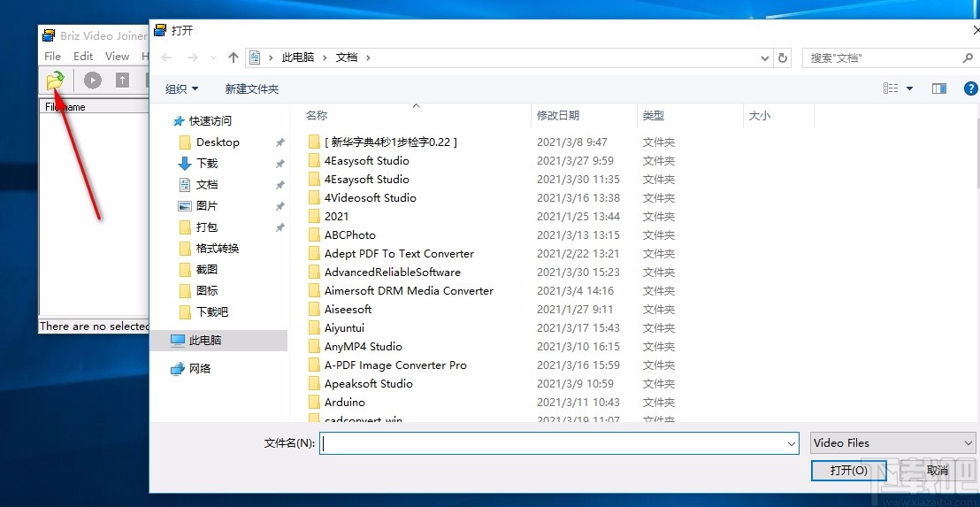Select the ABCPhoto folder

pyautogui.click(x=350, y=235)
